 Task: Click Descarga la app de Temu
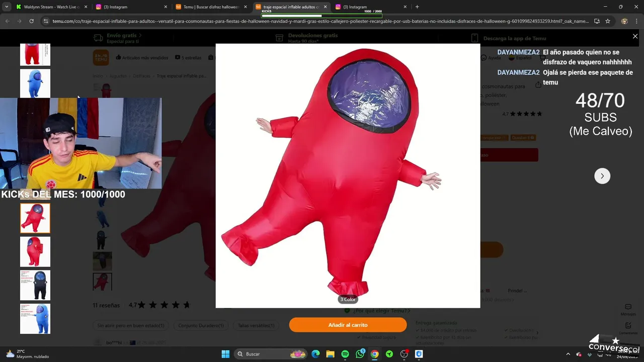coord(509,38)
